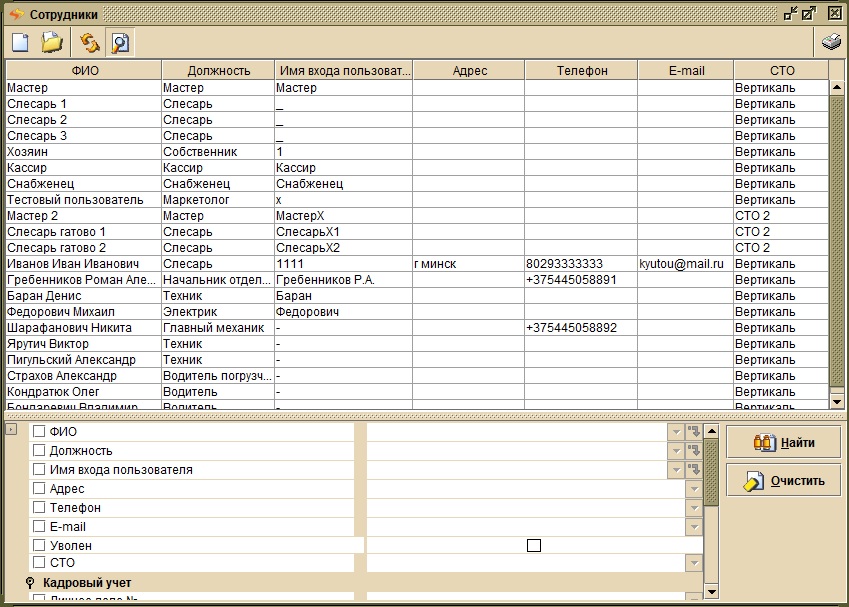Click the СТО column header
This screenshot has height=607, width=849.
point(781,70)
